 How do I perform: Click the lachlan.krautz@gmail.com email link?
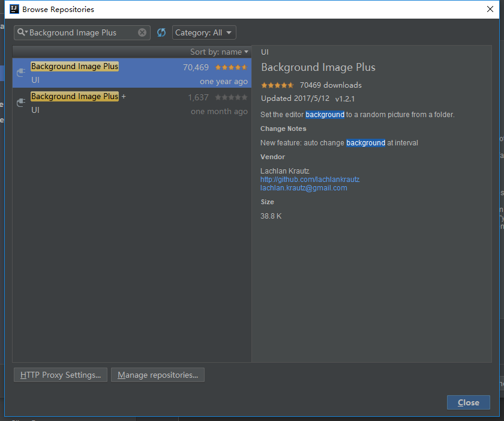click(x=304, y=188)
